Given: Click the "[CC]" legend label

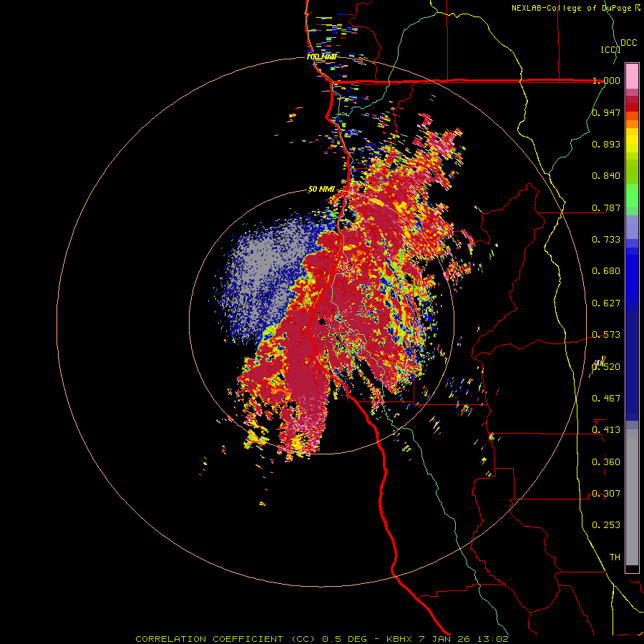Looking at the screenshot, I should 610,49.
